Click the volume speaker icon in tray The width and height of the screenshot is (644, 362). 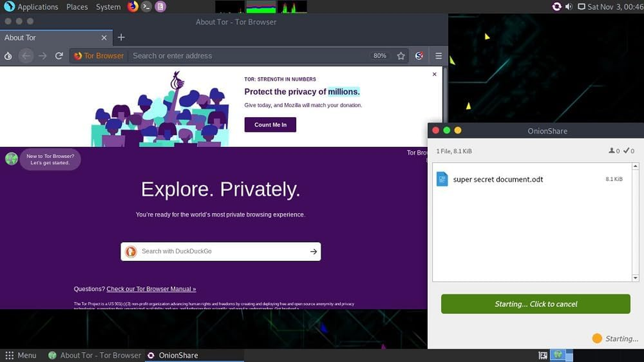(569, 7)
